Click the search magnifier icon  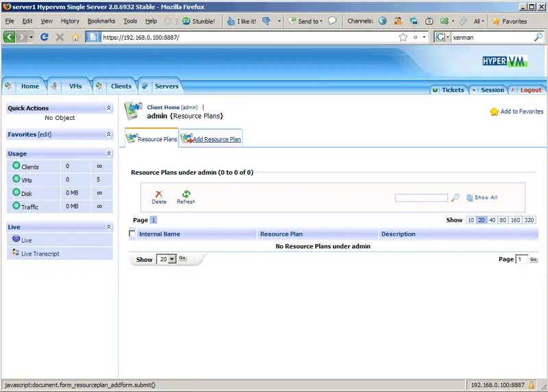[x=456, y=197]
